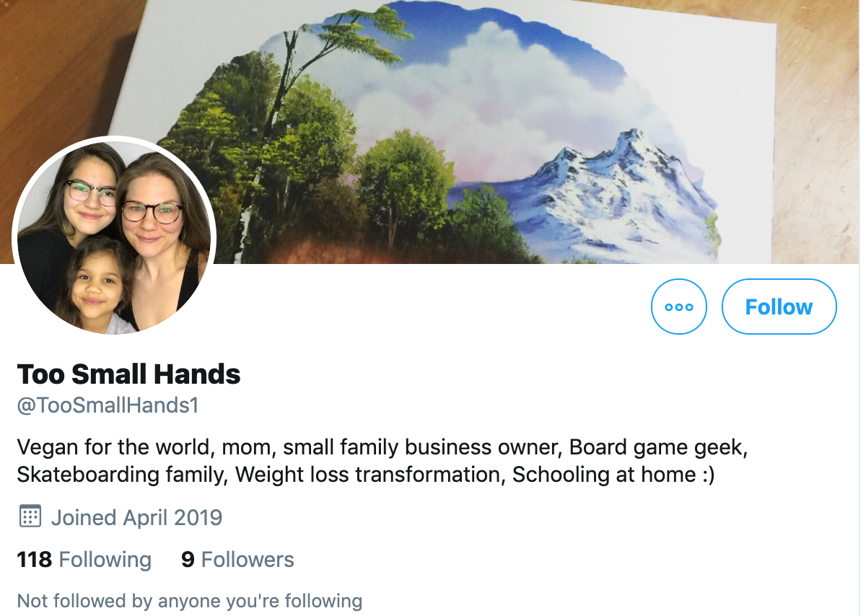Screen dimensions: 866x616
Task: Open the 118 Following list
Action: [84, 560]
